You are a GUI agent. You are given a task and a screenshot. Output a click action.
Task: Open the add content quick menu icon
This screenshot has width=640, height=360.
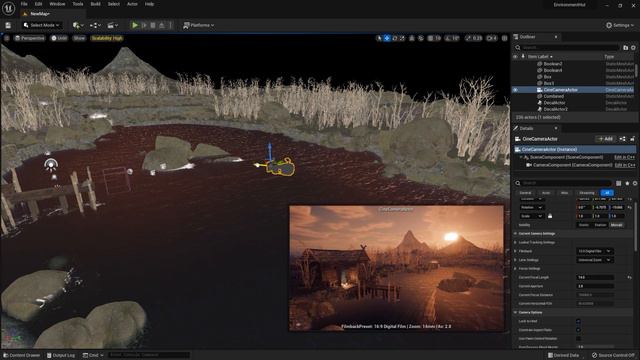[78, 25]
